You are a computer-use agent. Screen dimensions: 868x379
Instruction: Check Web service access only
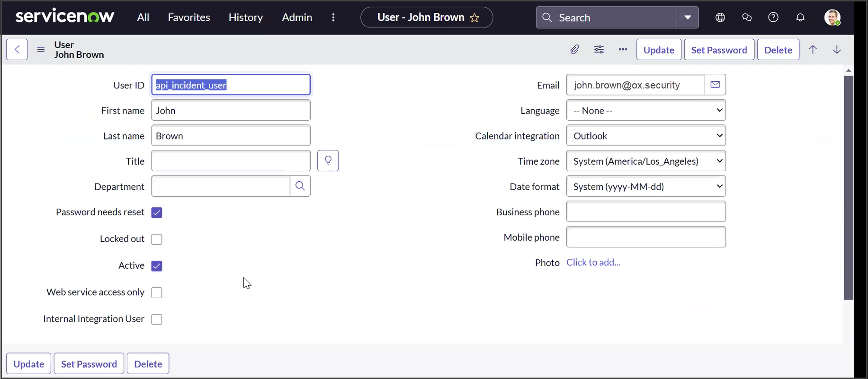tap(157, 293)
